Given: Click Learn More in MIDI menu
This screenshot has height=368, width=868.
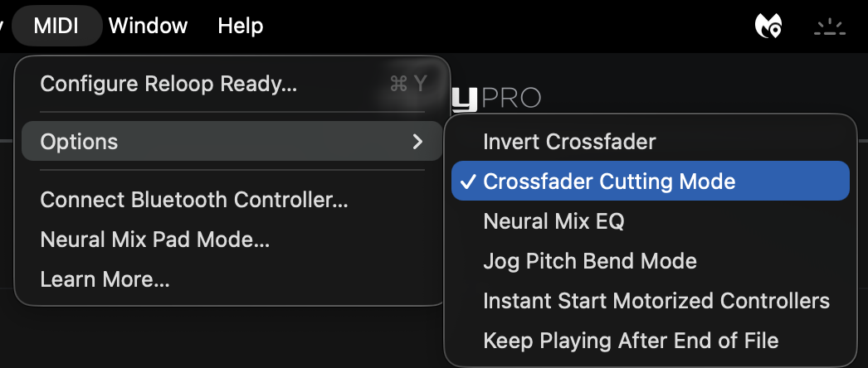Looking at the screenshot, I should (x=105, y=279).
